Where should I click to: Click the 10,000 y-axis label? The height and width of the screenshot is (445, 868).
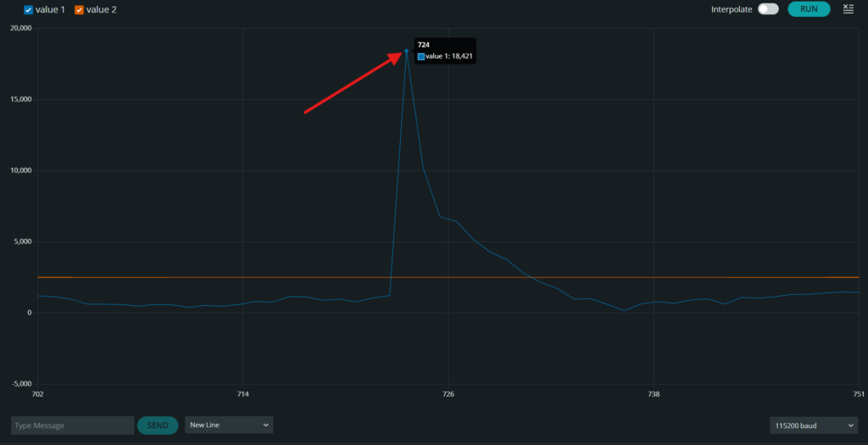(21, 170)
